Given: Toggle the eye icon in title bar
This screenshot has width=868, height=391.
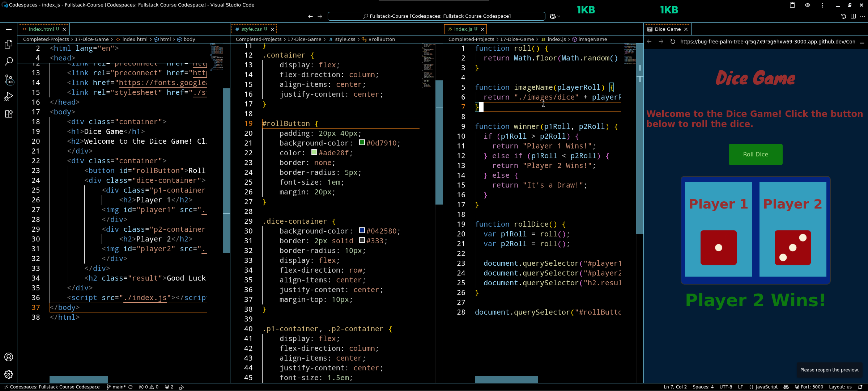Looking at the screenshot, I should click(808, 5).
